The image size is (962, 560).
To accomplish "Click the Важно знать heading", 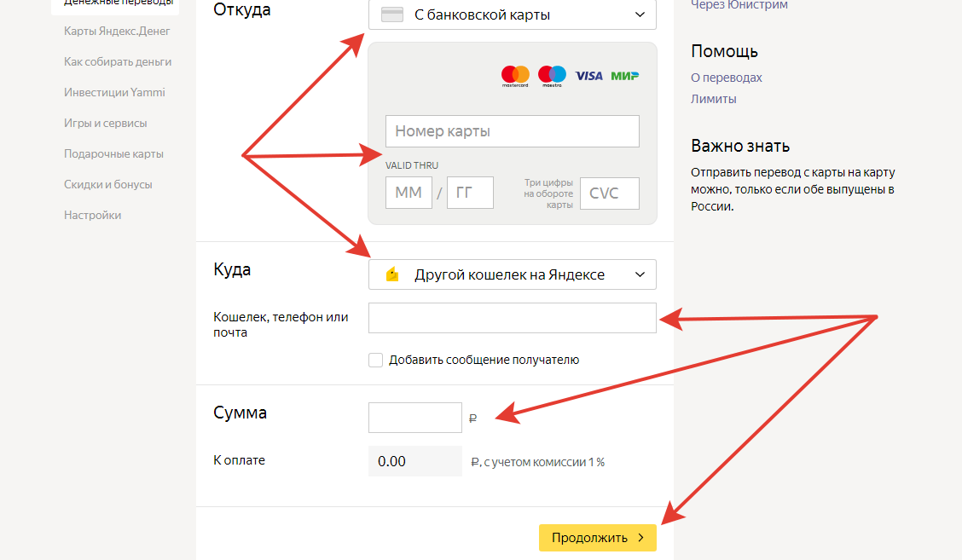I will pyautogui.click(x=740, y=146).
